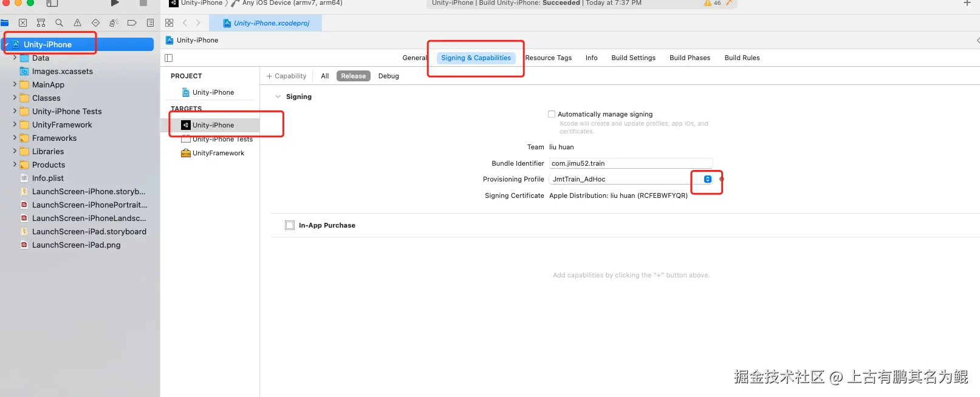This screenshot has height=397, width=980.
Task: Edit the Bundle Identifier field
Action: (x=631, y=163)
